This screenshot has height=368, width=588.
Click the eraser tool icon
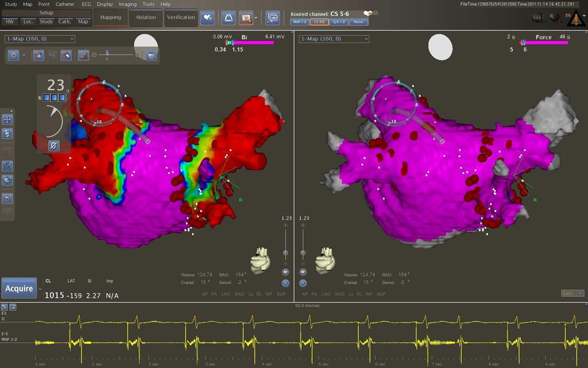coord(66,55)
